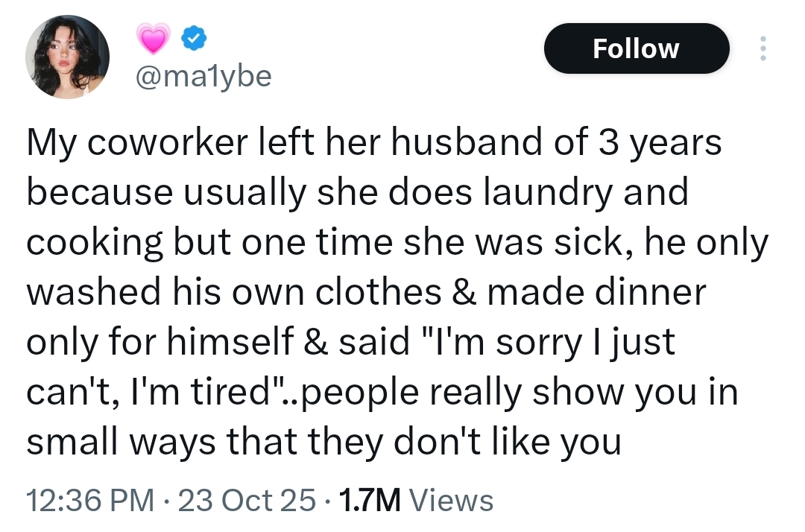This screenshot has width=805, height=532.
Task: Click the first line starting "My coworker"
Action: (x=373, y=143)
